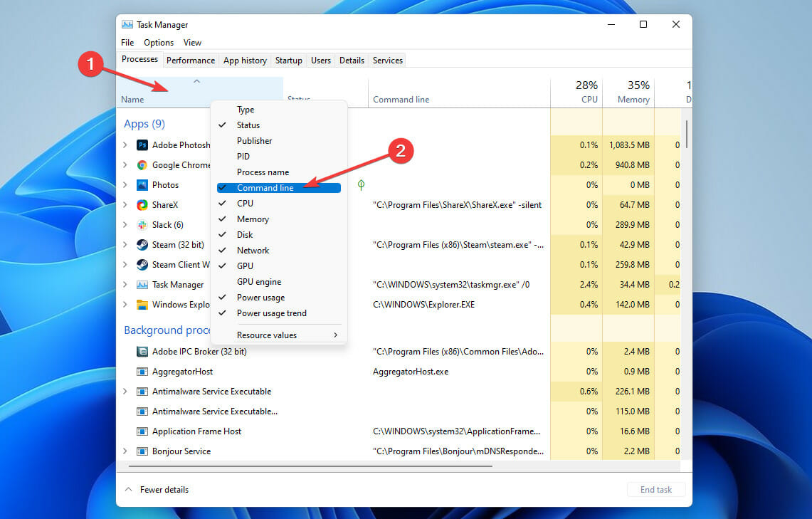Expand the Adobe Photoshop process group

pos(125,145)
